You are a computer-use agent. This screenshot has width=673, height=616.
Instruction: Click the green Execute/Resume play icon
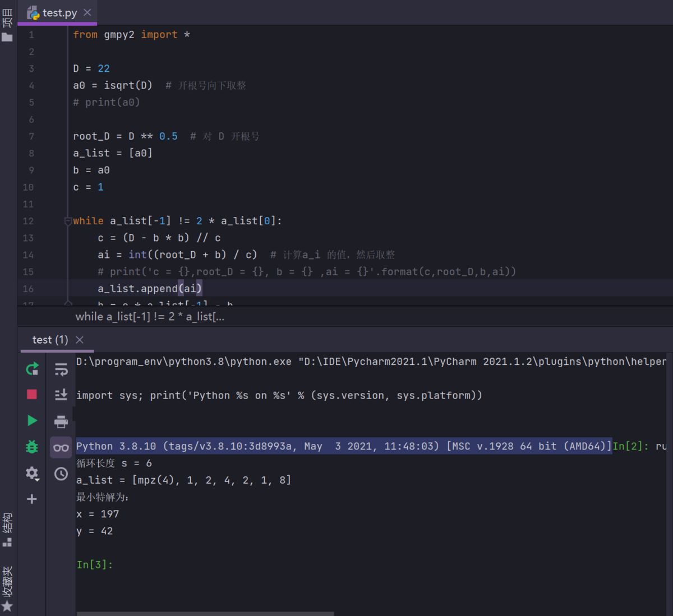pyautogui.click(x=32, y=420)
